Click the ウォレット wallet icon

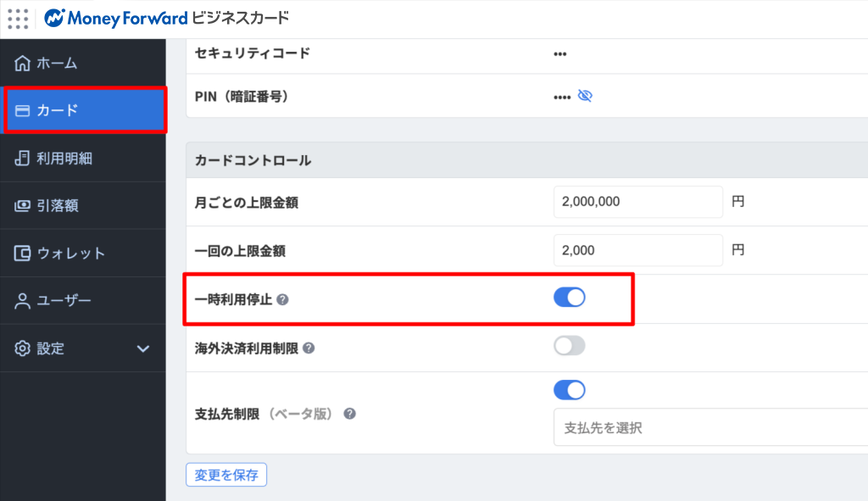pos(23,253)
